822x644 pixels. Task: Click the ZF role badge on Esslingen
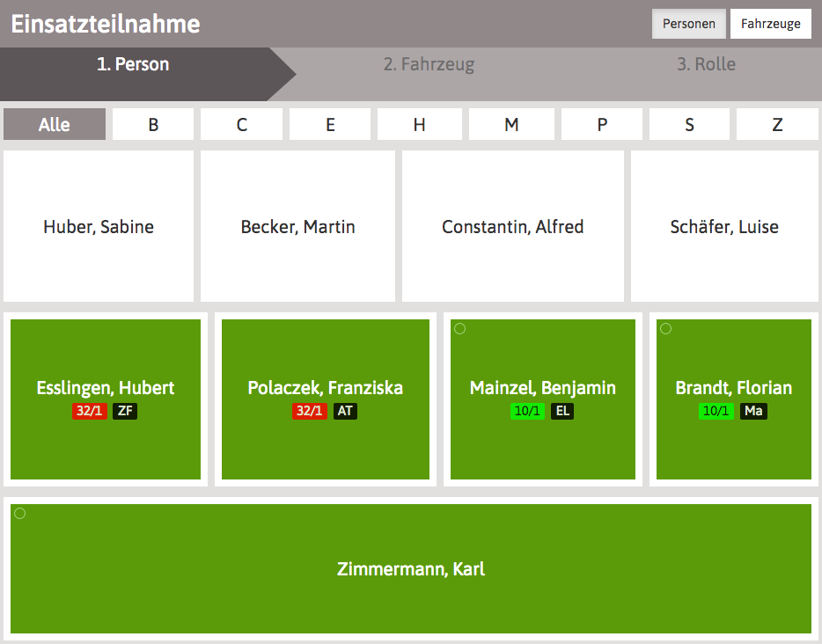pyautogui.click(x=125, y=411)
